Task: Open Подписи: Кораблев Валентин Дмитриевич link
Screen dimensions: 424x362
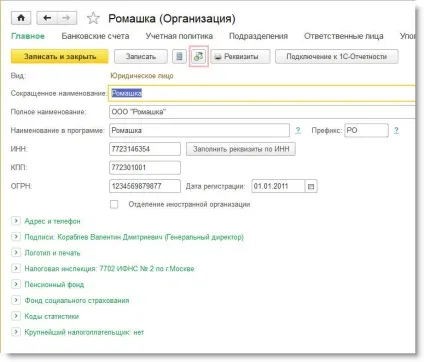Action: click(x=134, y=237)
